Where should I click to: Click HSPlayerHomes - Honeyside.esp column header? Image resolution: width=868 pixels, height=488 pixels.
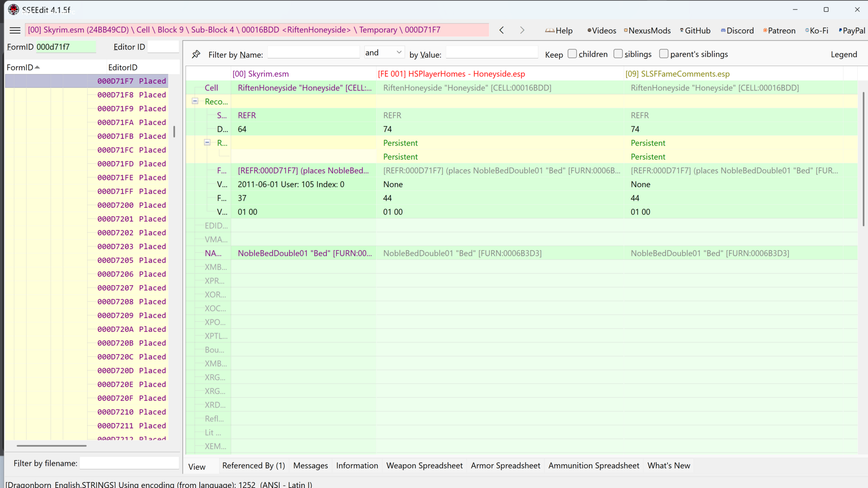pos(500,74)
